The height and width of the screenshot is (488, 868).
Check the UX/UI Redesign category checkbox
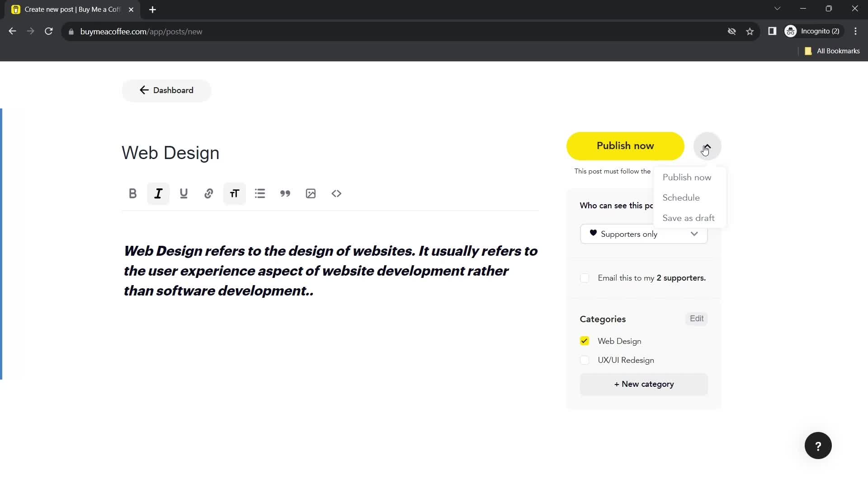[585, 360]
